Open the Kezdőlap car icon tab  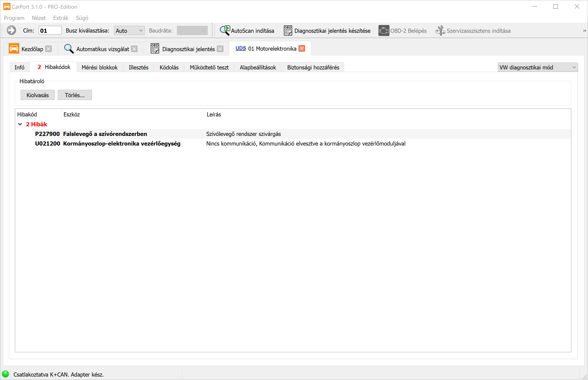pyautogui.click(x=14, y=49)
